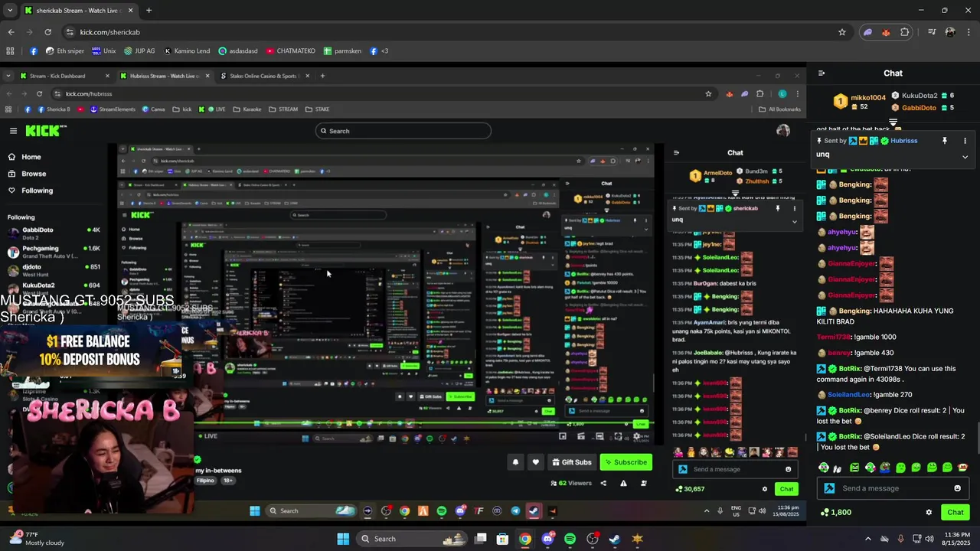Open the pinned message three-dot options menu
This screenshot has width=980, height=551.
pos(965,141)
